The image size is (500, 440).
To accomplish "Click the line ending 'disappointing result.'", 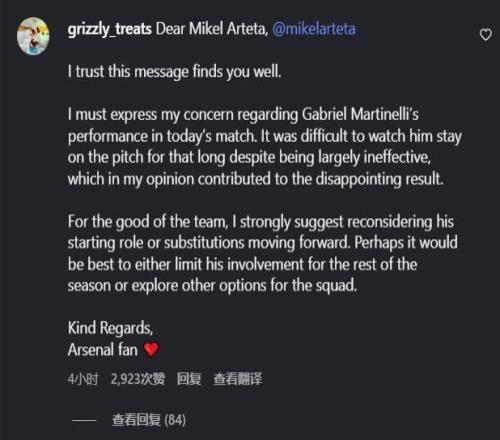I will (256, 179).
